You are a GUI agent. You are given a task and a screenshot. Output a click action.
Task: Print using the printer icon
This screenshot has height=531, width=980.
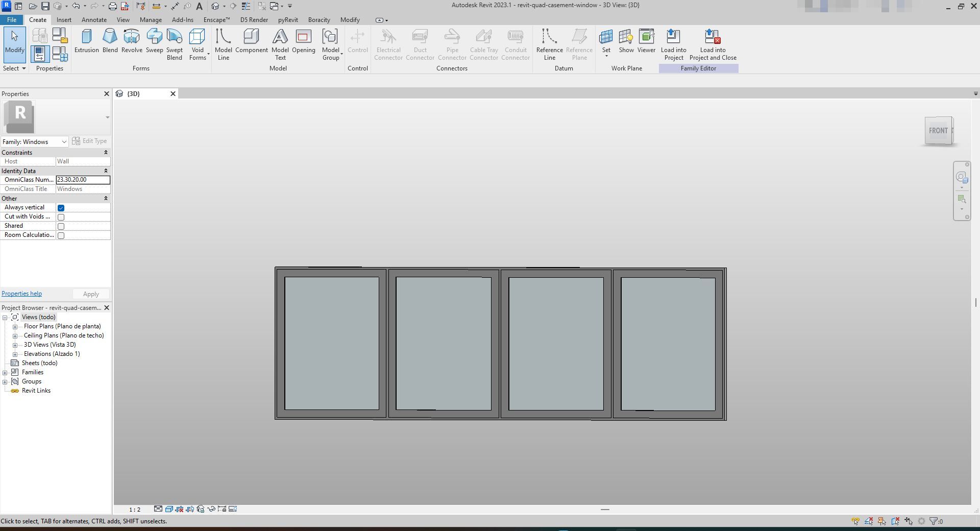point(113,6)
